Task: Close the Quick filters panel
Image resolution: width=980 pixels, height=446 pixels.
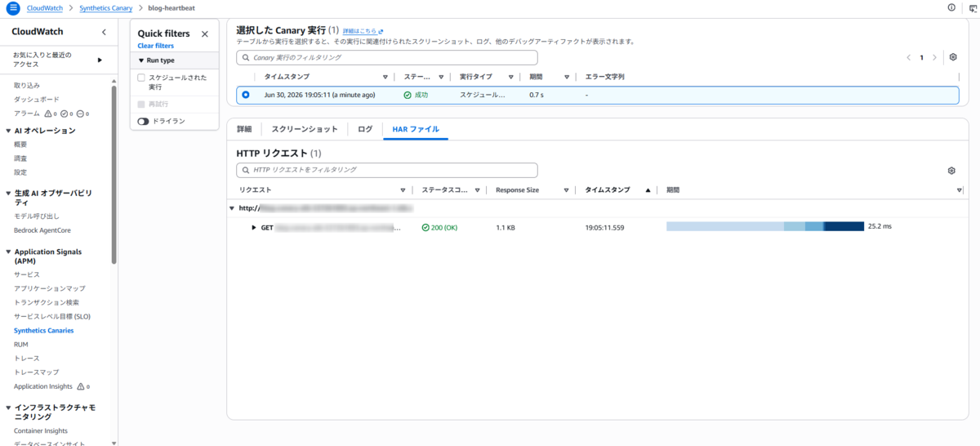Action: coord(205,33)
